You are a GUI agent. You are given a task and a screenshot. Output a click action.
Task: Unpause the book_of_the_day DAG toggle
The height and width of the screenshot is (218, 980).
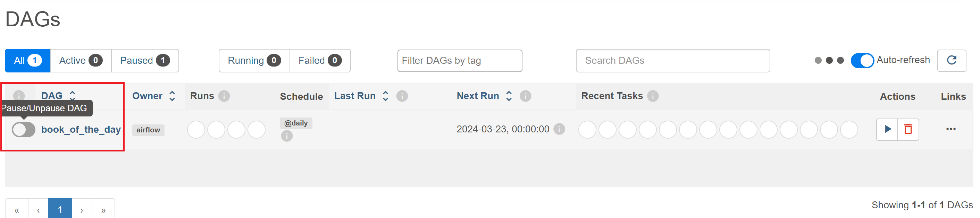24,130
